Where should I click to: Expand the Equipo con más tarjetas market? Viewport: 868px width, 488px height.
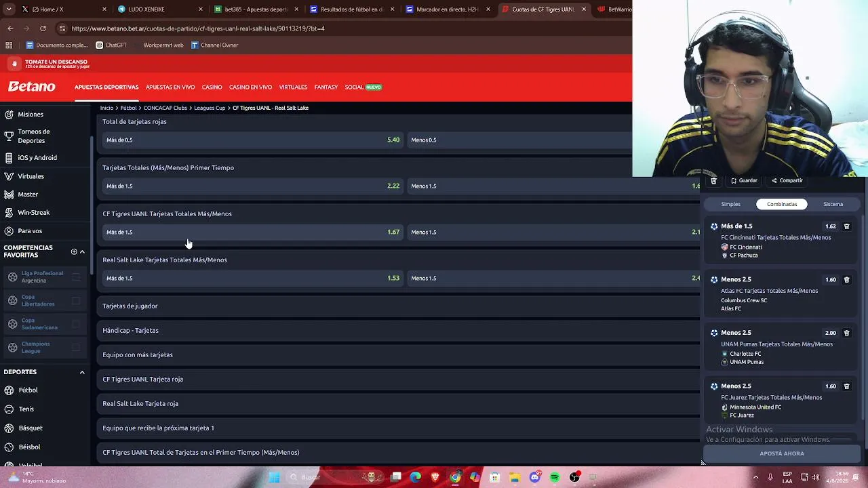pos(399,354)
